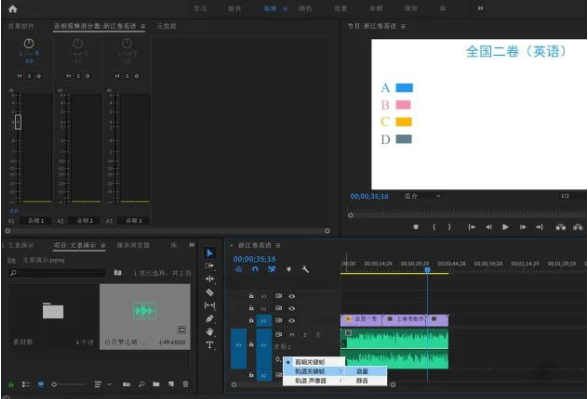Pick the Track Select Forward tool

pos(210,266)
